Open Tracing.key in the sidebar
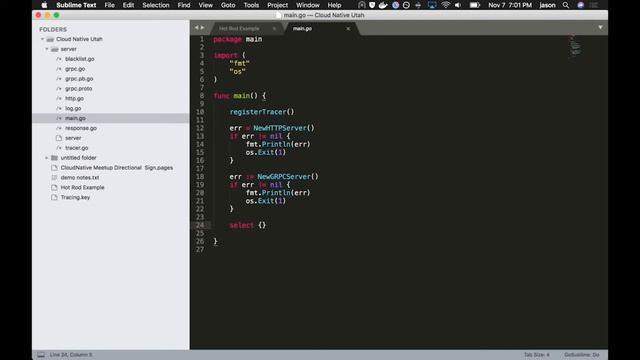 [75, 197]
